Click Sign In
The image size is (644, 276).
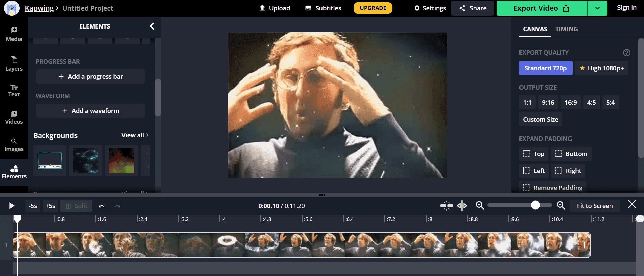click(627, 8)
